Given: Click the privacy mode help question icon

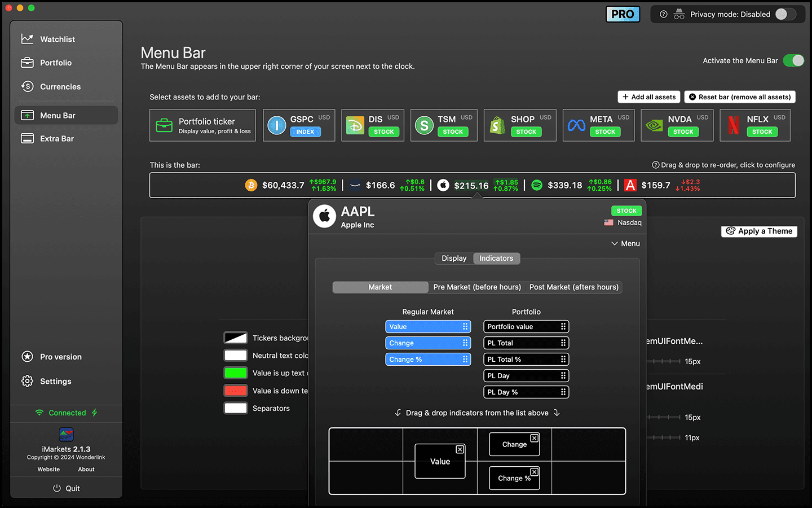Looking at the screenshot, I should click(x=664, y=14).
